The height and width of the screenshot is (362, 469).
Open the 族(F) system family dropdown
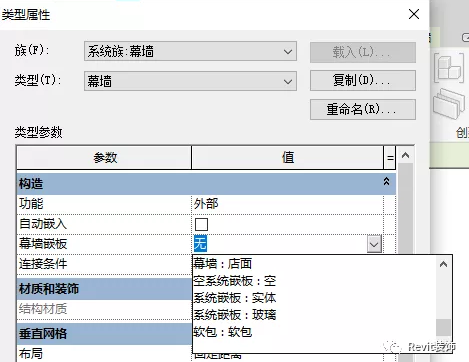point(190,51)
